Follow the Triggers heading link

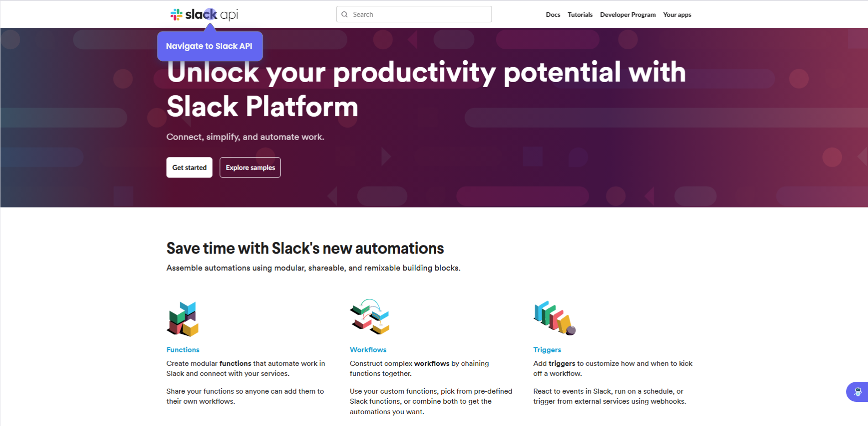[547, 350]
